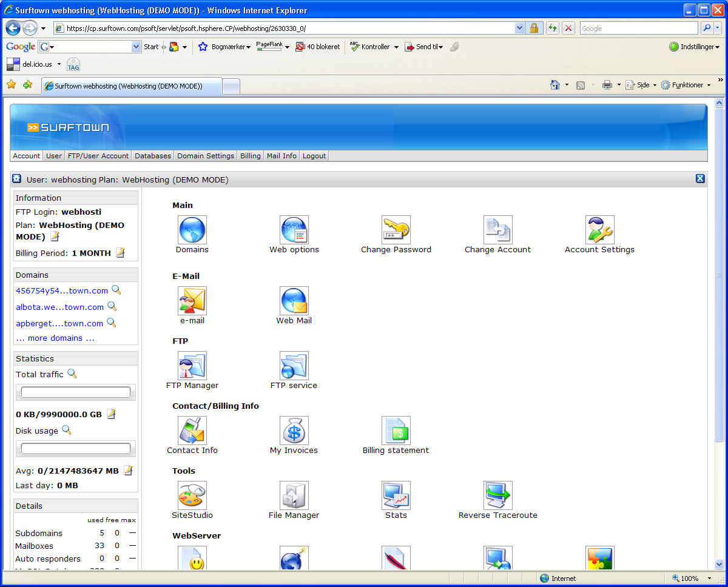This screenshot has height=587, width=728.
Task: Open the address bar URL dropdown arrow
Action: (x=519, y=28)
